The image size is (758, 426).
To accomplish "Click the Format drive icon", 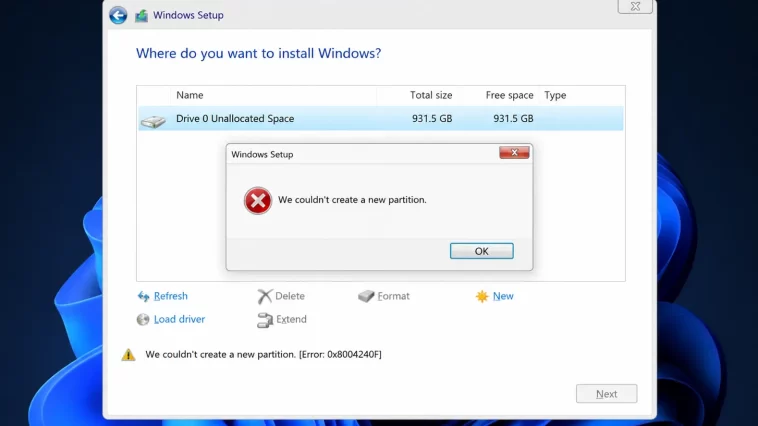I will click(366, 296).
